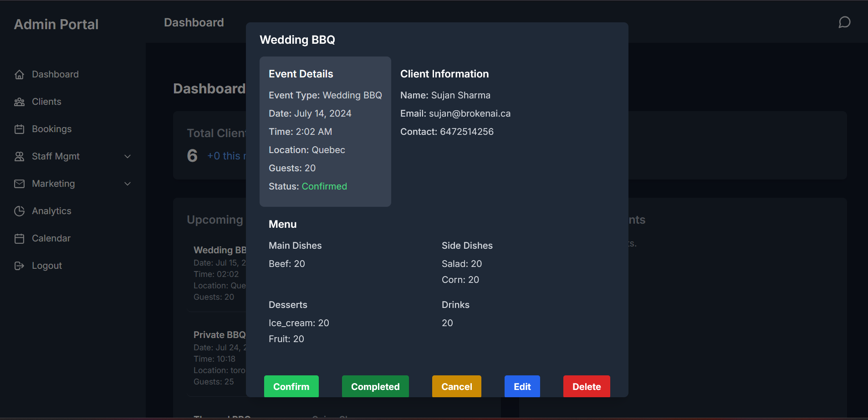Expand the Marketing section chevron
The image size is (868, 420).
(128, 184)
